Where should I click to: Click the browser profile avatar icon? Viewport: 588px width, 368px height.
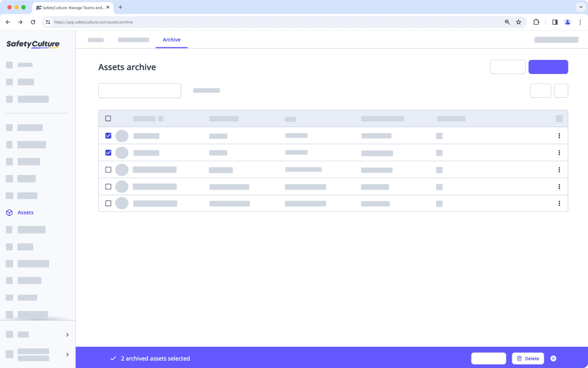[567, 22]
